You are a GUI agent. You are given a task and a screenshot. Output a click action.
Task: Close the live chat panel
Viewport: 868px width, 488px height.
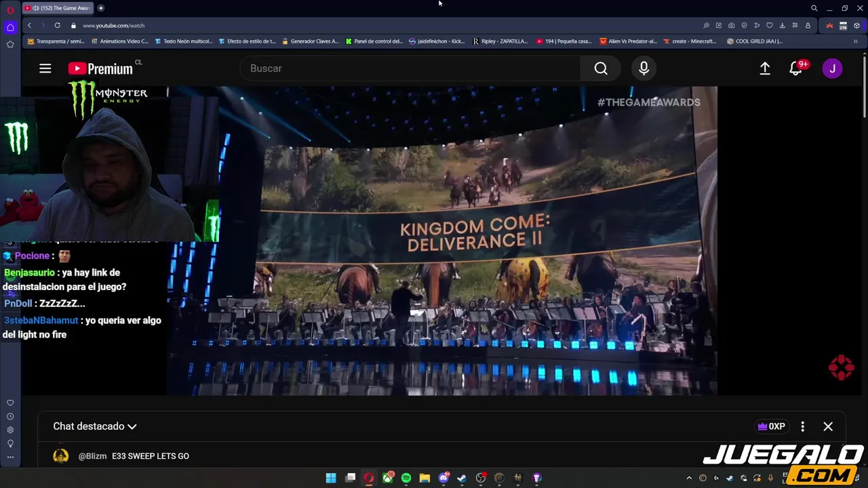coord(828,426)
